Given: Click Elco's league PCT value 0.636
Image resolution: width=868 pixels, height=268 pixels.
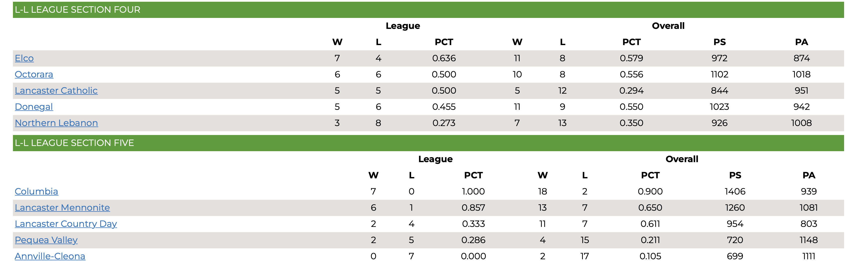Looking at the screenshot, I should pyautogui.click(x=444, y=58).
